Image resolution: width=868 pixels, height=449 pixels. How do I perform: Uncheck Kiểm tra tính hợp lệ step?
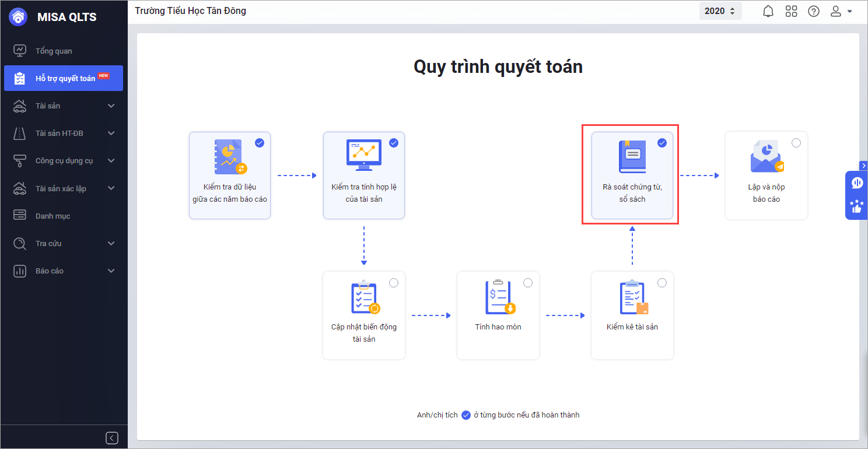(394, 143)
